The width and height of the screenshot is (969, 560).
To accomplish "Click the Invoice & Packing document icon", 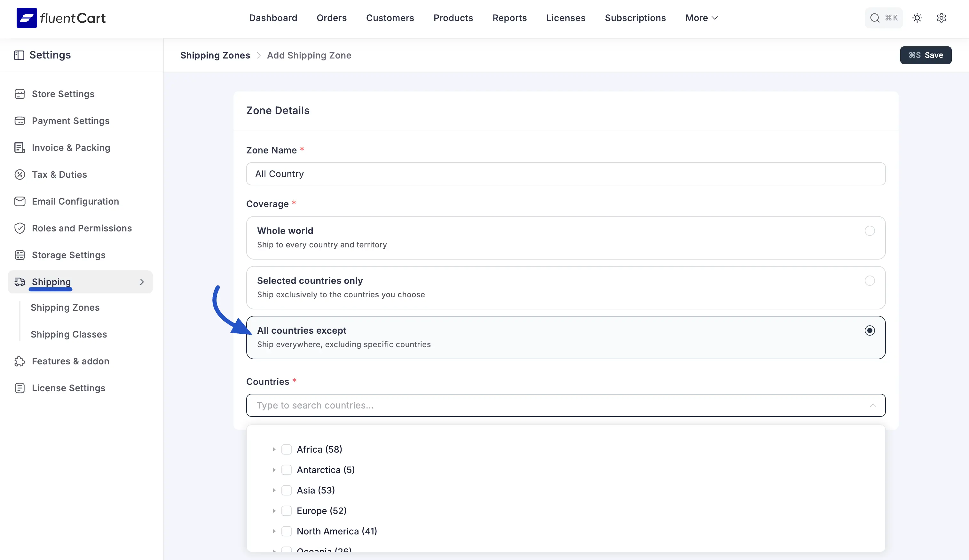I will (20, 148).
